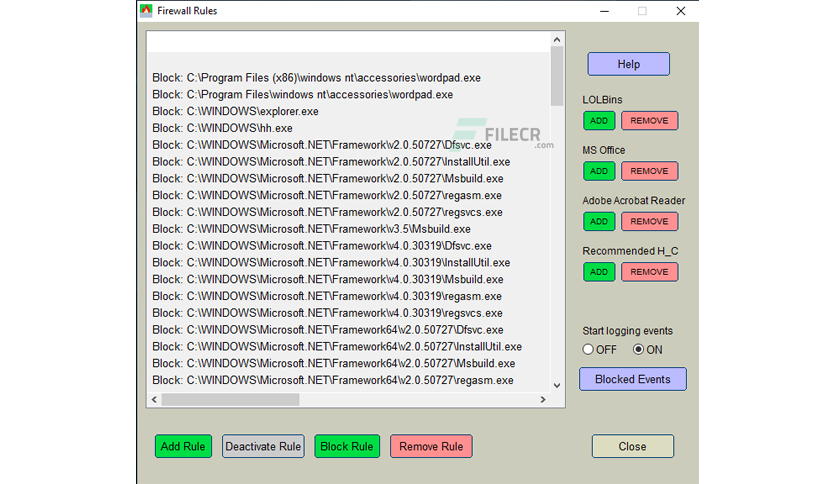This screenshot has width=836, height=484.
Task: Minimize the Firewall Rules window
Action: click(x=604, y=11)
